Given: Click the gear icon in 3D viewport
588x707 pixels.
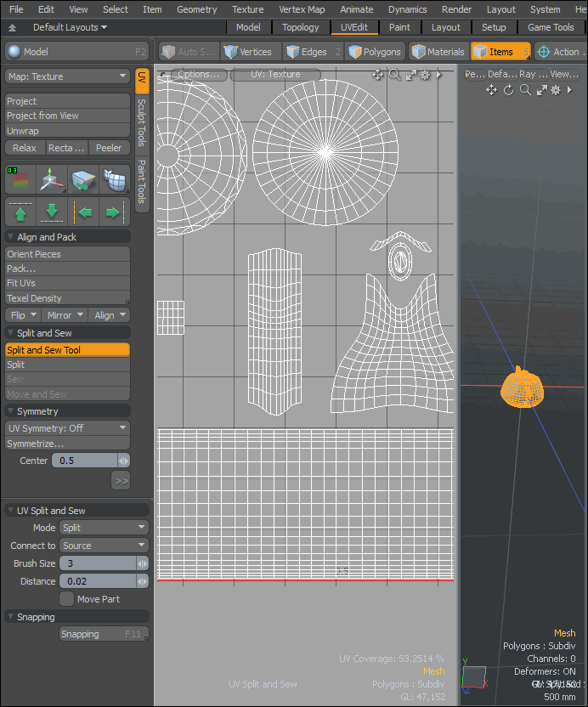Looking at the screenshot, I should click(556, 90).
